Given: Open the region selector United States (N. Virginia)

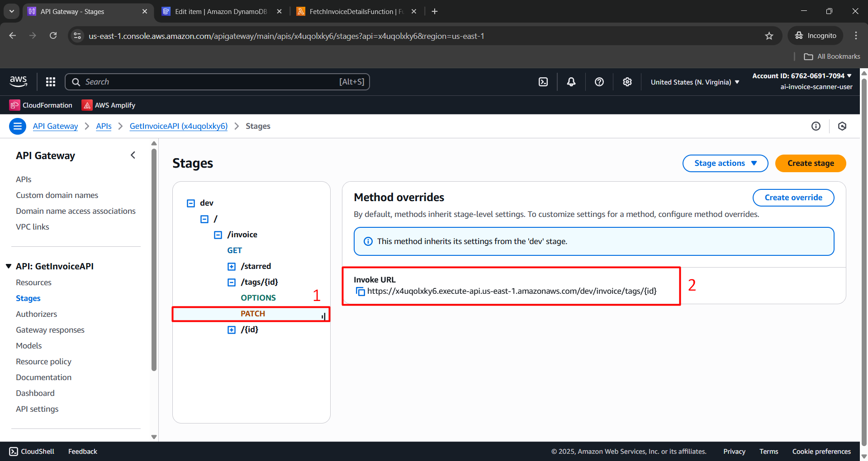Looking at the screenshot, I should point(695,82).
